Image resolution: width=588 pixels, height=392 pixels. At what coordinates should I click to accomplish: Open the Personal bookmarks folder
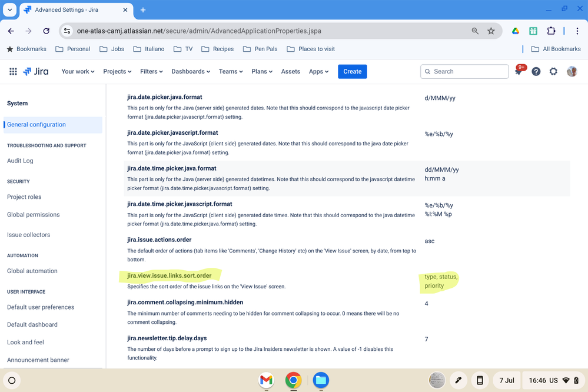(73, 49)
